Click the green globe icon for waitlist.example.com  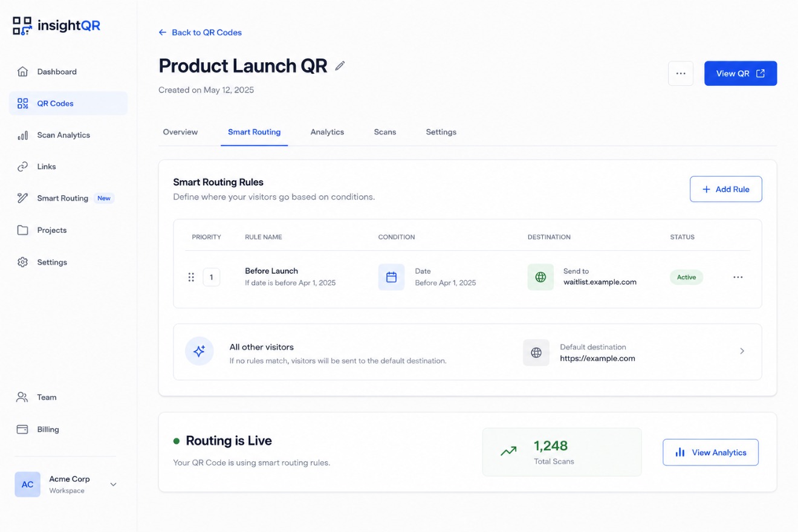click(x=540, y=277)
